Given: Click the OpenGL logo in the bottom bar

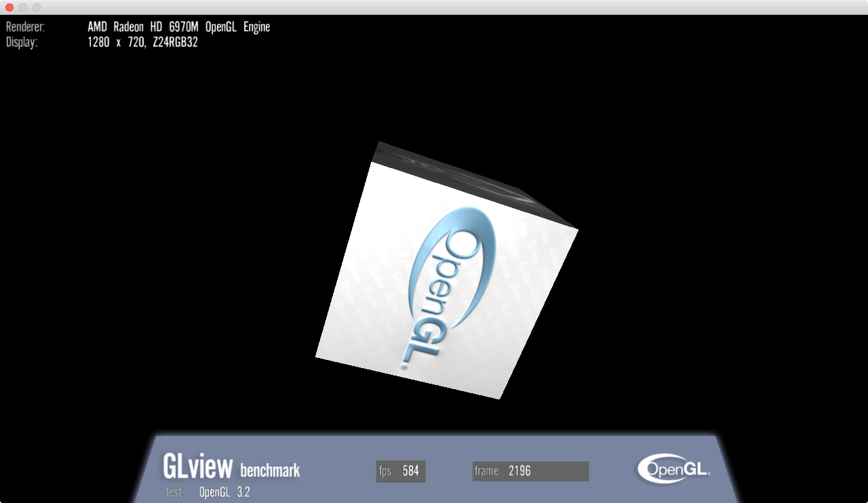Looking at the screenshot, I should click(x=672, y=468).
